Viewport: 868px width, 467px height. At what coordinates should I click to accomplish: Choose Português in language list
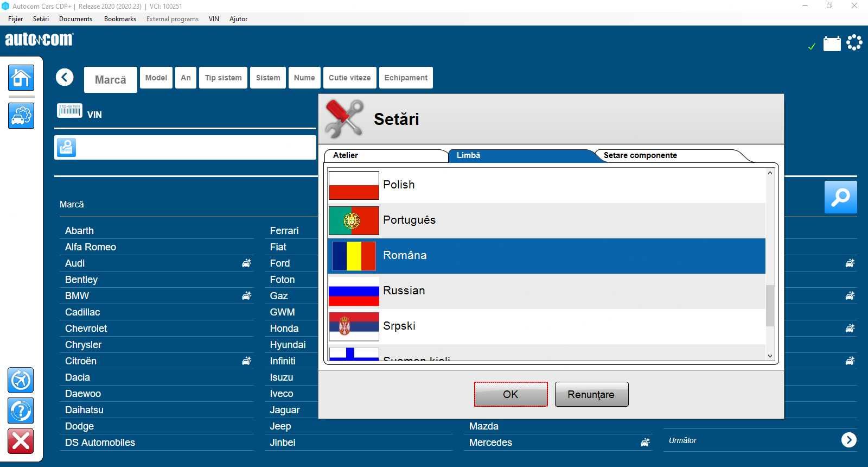pyautogui.click(x=546, y=220)
